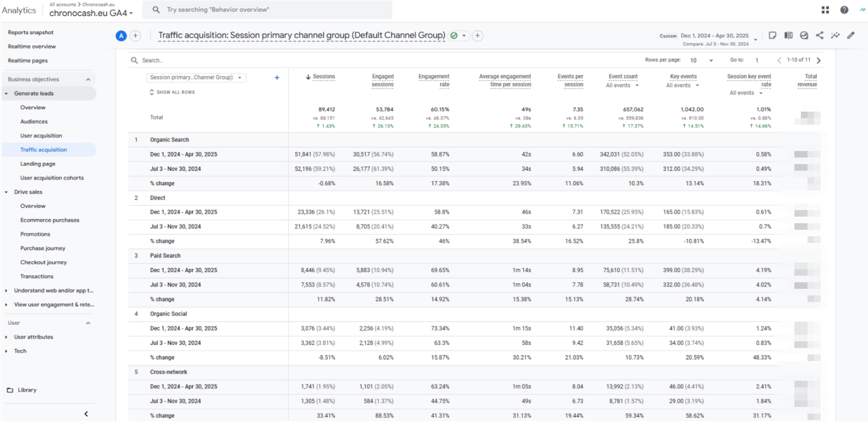Screen dimensions: 868x422
Task: Open the share this report icon
Action: coord(820,35)
